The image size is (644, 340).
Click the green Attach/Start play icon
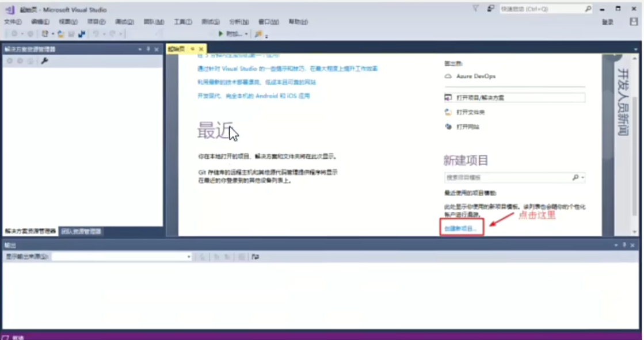coord(220,34)
